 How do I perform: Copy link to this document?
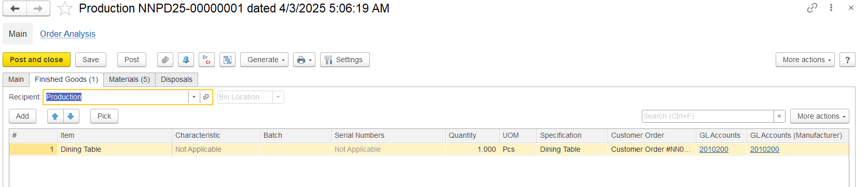[x=812, y=8]
